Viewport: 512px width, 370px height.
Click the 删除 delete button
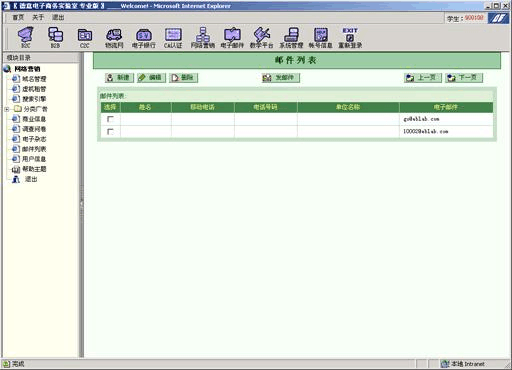point(183,78)
